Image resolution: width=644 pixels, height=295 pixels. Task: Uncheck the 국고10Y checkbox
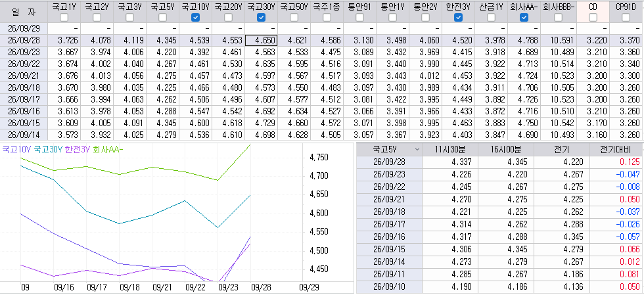click(x=196, y=17)
